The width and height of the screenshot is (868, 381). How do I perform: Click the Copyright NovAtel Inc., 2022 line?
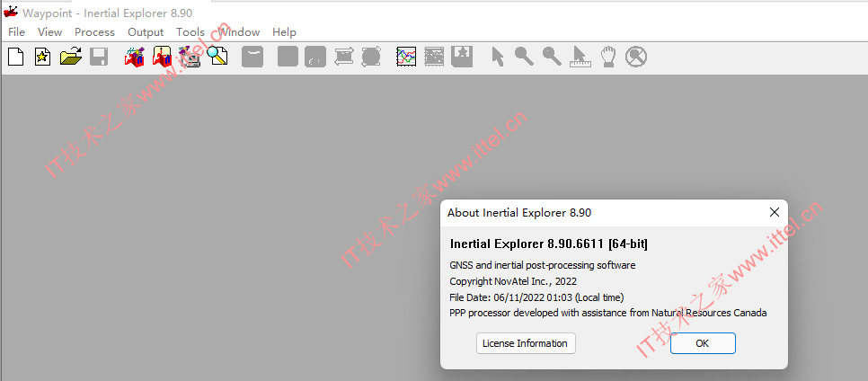pyautogui.click(x=513, y=281)
